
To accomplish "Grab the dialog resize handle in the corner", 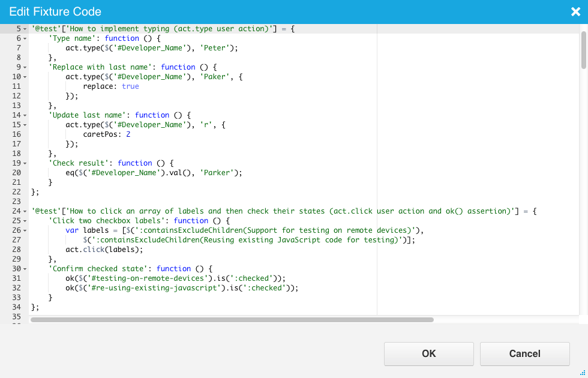I will click(x=583, y=373).
